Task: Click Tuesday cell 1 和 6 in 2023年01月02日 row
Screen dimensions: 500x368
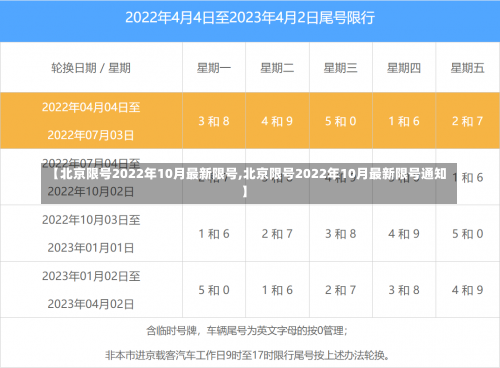Action: pyautogui.click(x=277, y=290)
